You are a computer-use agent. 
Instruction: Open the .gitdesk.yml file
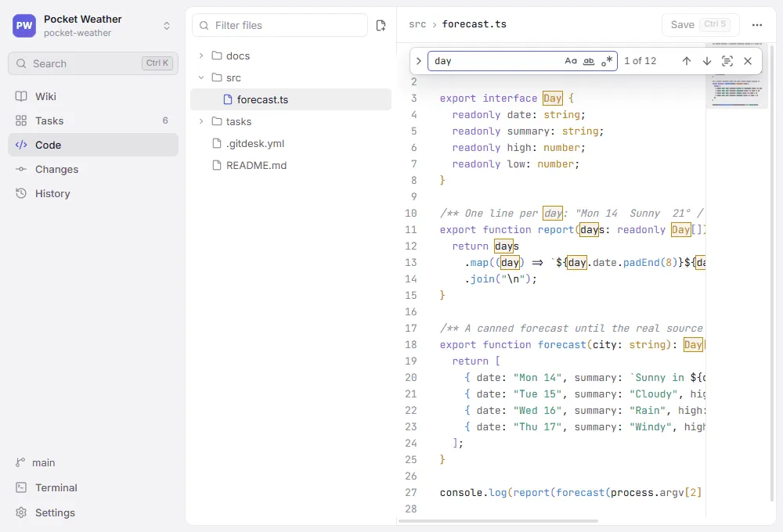pos(290,143)
